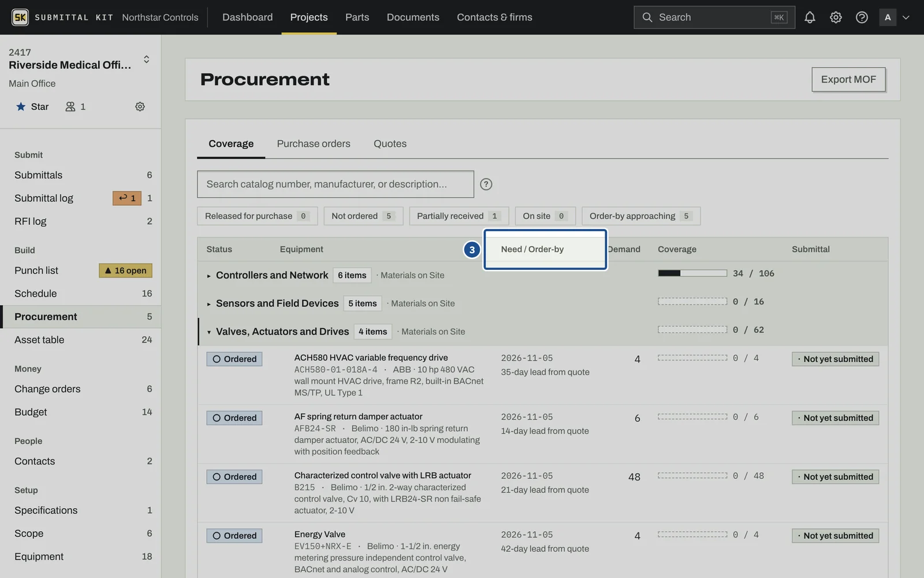Click the returned badge on Submittal log
The height and width of the screenshot is (578, 924).
[127, 198]
